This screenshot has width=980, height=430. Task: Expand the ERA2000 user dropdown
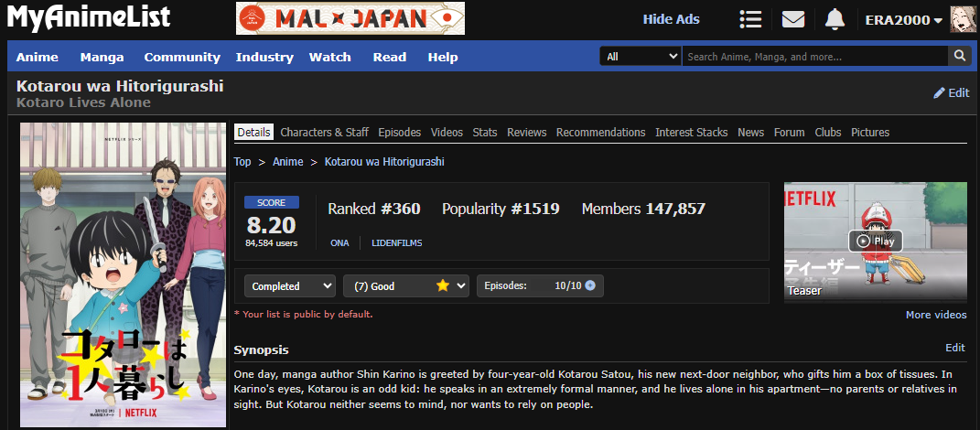click(903, 20)
